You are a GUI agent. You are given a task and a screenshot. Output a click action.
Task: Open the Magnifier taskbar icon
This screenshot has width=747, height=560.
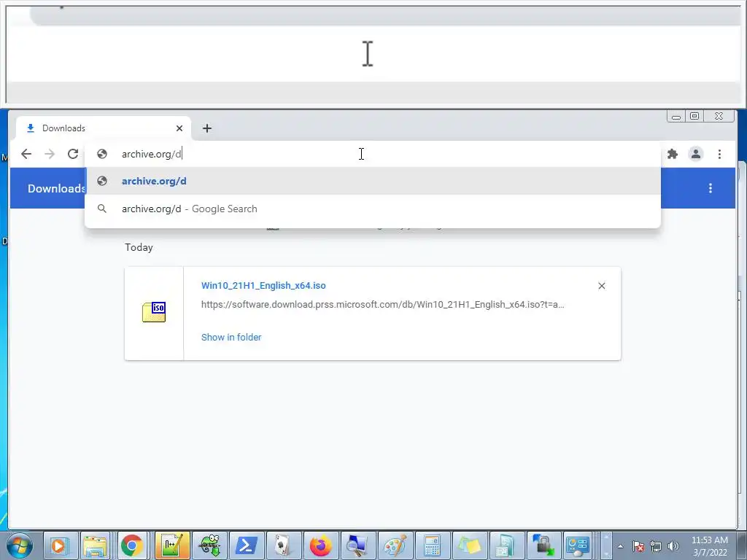tap(357, 545)
